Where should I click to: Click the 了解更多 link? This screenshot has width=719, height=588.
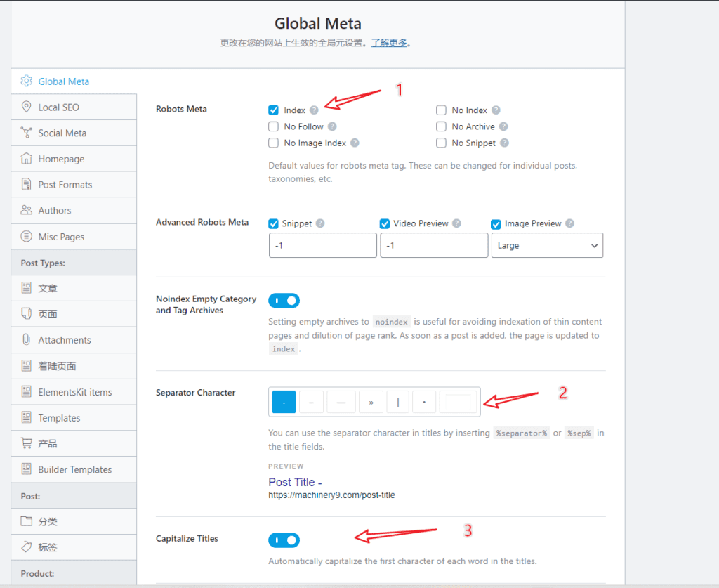tap(389, 43)
